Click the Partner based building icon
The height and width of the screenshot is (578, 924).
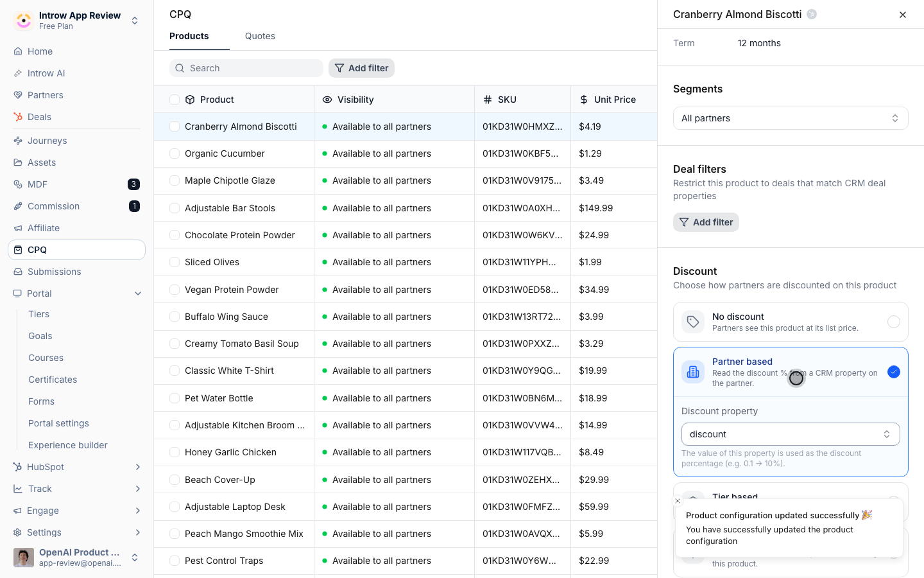693,372
